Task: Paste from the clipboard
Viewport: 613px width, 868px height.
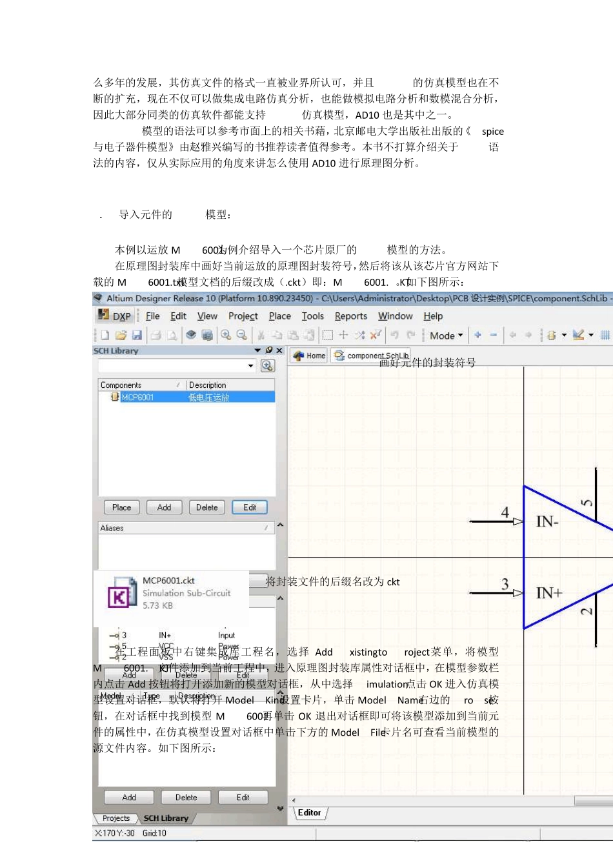Action: (293, 335)
